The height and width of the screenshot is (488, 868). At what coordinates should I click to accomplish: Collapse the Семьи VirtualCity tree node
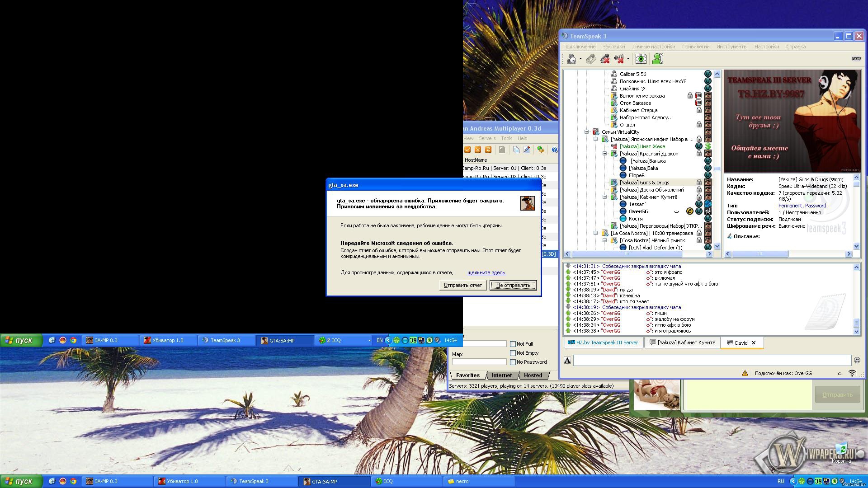pos(587,132)
